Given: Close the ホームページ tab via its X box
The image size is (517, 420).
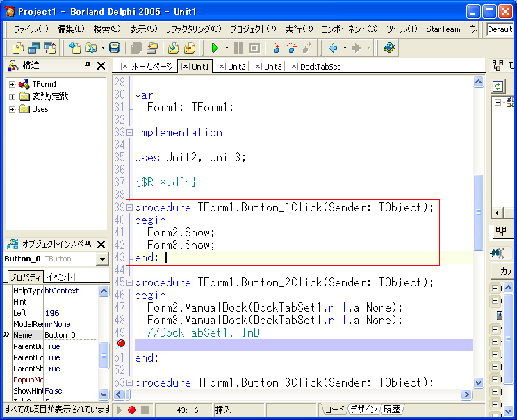Looking at the screenshot, I should pos(124,67).
